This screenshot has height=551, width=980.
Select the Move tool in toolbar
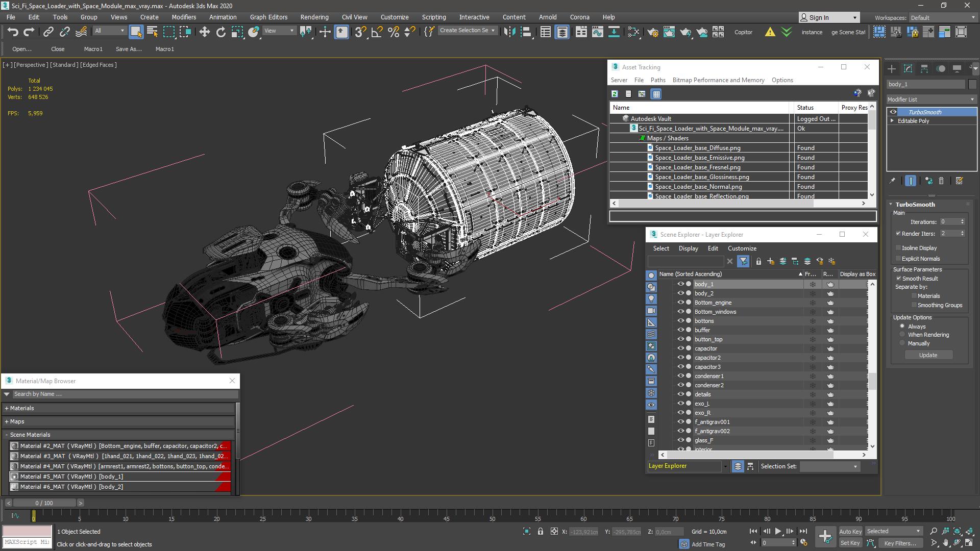[x=204, y=32]
